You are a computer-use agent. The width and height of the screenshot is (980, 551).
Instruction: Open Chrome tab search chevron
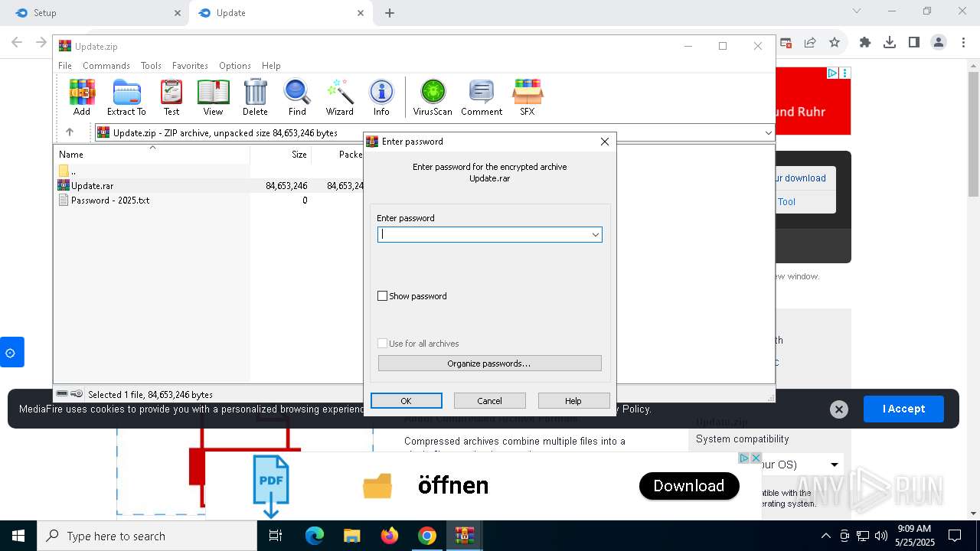pos(857,11)
